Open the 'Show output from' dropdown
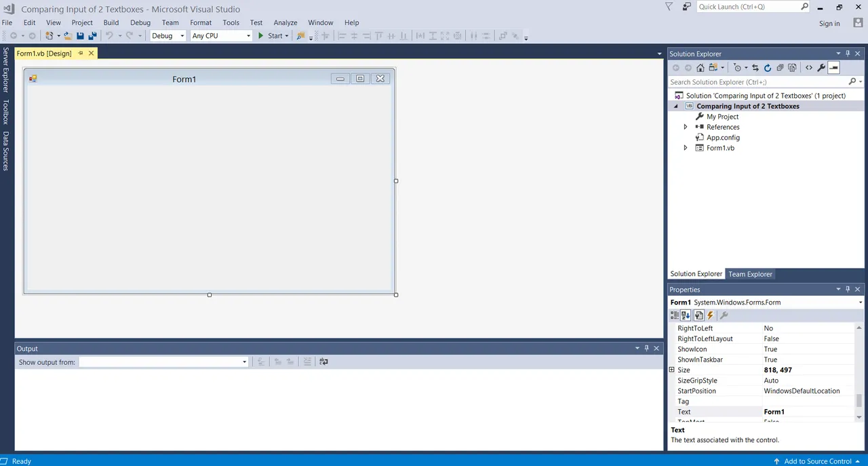 (x=245, y=362)
